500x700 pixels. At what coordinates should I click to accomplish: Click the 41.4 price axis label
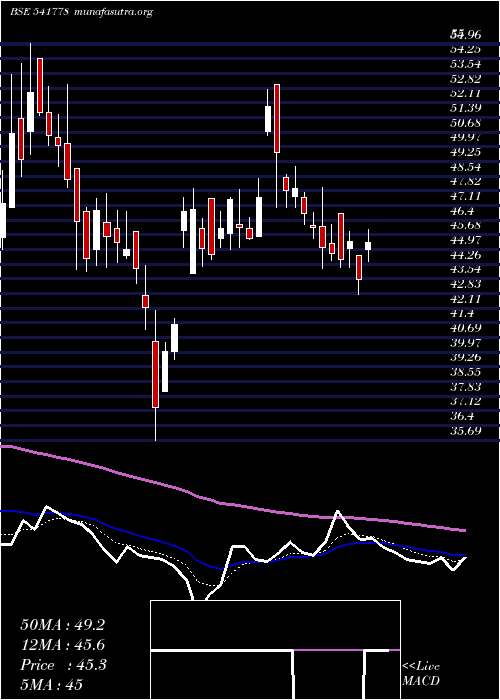pyautogui.click(x=462, y=313)
